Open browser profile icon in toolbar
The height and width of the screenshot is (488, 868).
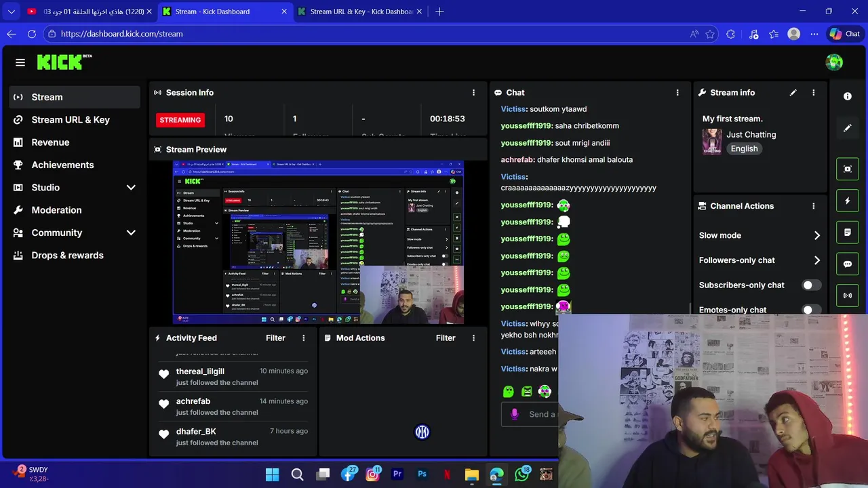tap(794, 34)
